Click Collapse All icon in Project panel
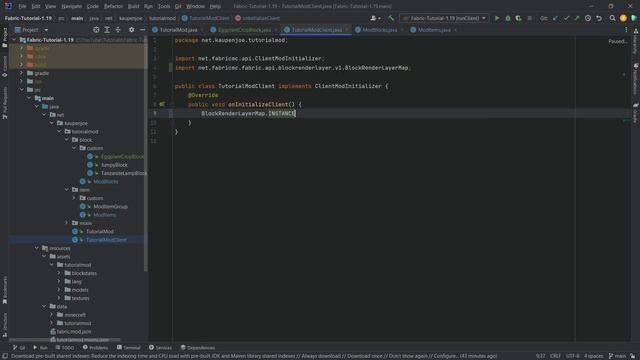The image size is (640, 360). click(x=118, y=30)
